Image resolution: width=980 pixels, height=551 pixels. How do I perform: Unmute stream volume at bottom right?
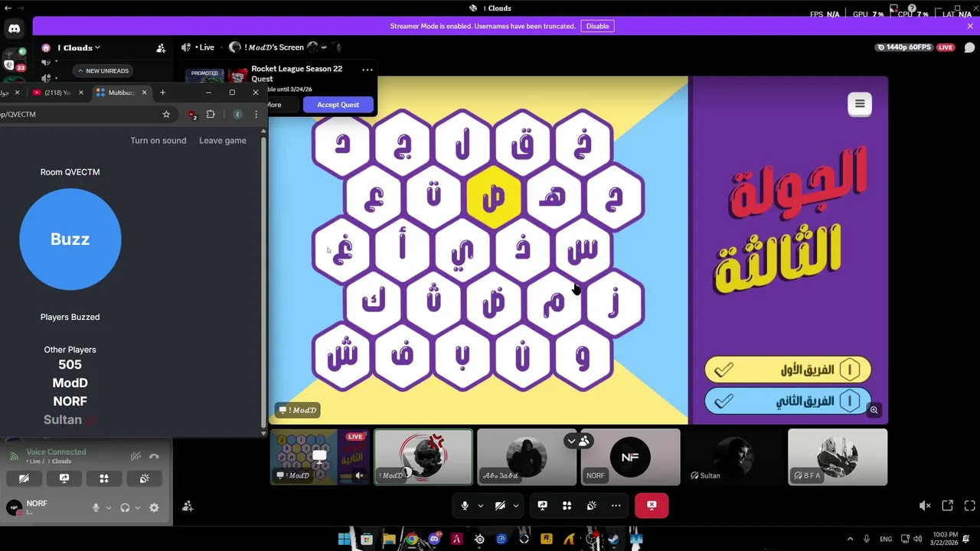coord(925,506)
